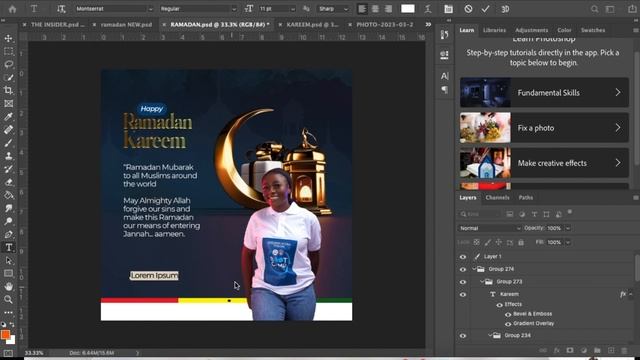The width and height of the screenshot is (640, 360).
Task: Select the Lasso tool
Action: (x=8, y=64)
